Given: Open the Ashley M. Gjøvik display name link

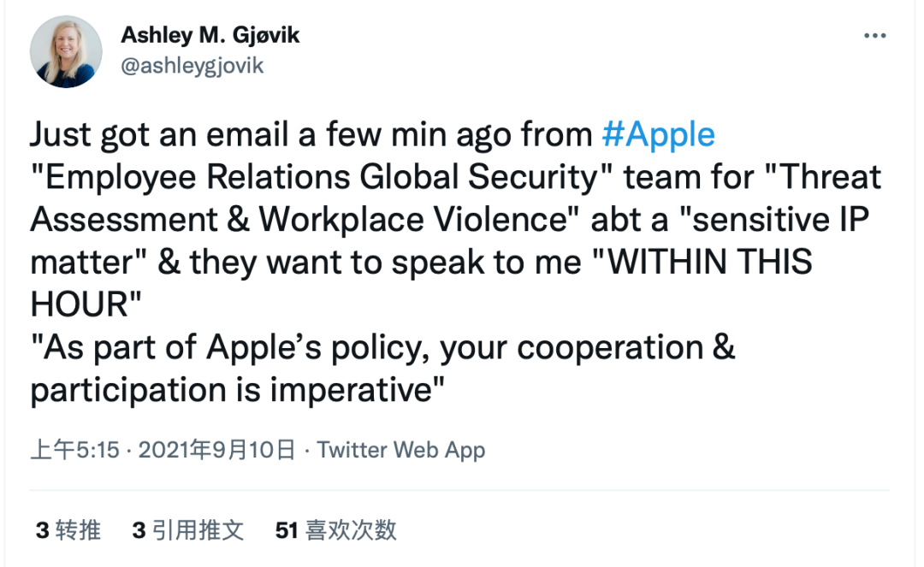Looking at the screenshot, I should click(210, 35).
